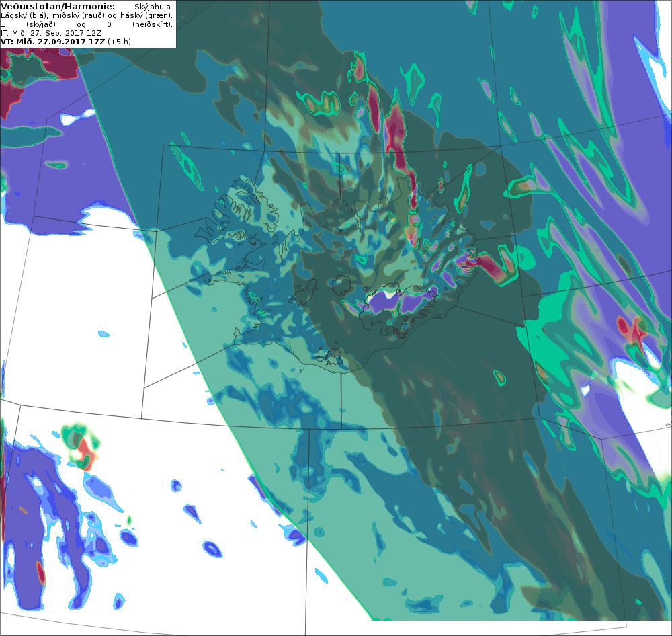Click the 'Skýjahula.' label in the legend

(x=153, y=7)
